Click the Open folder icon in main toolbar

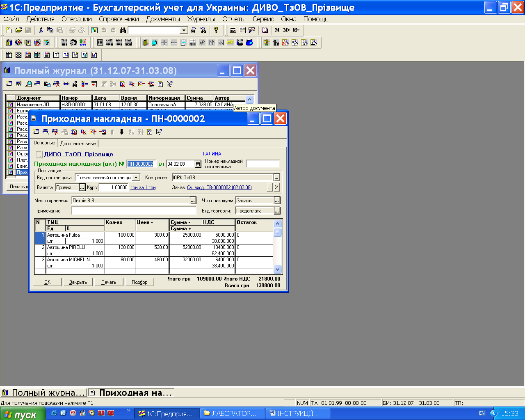pyautogui.click(x=18, y=30)
